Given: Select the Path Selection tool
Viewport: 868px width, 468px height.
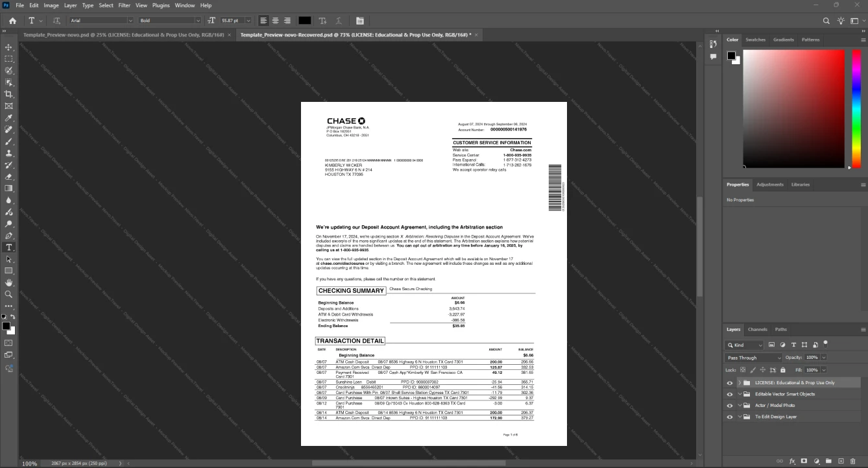Looking at the screenshot, I should coord(9,259).
